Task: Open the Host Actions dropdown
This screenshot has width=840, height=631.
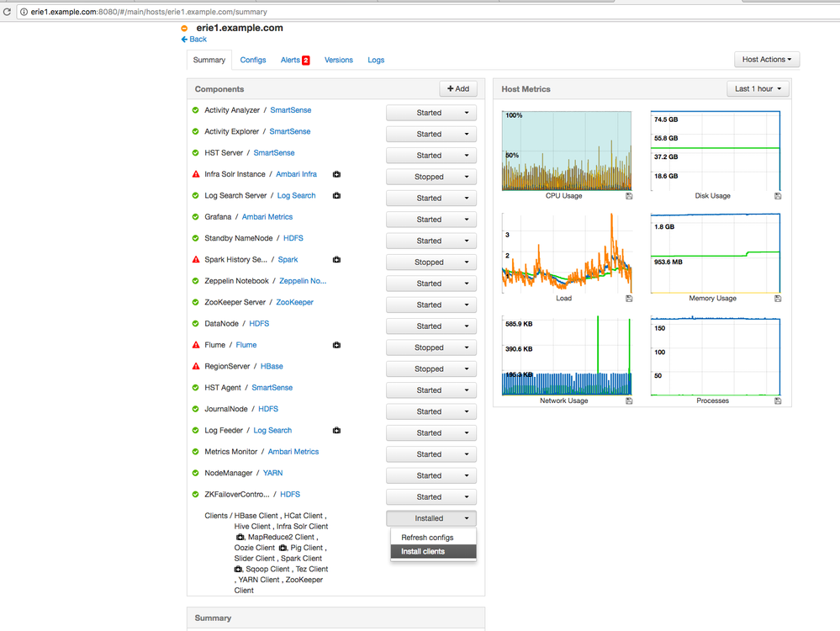Action: 765,59
